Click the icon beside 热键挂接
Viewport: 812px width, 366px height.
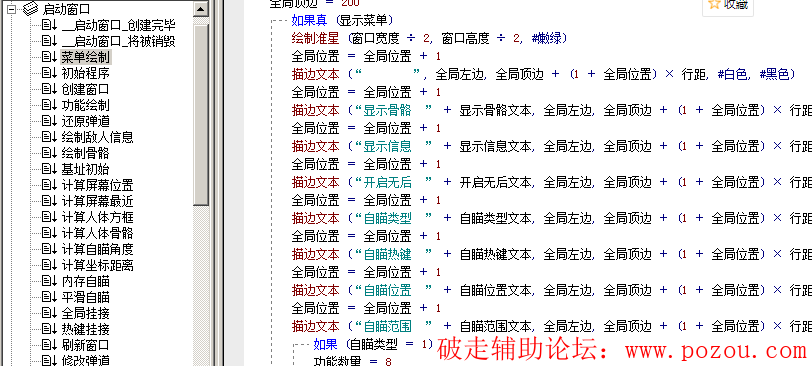(x=50, y=329)
